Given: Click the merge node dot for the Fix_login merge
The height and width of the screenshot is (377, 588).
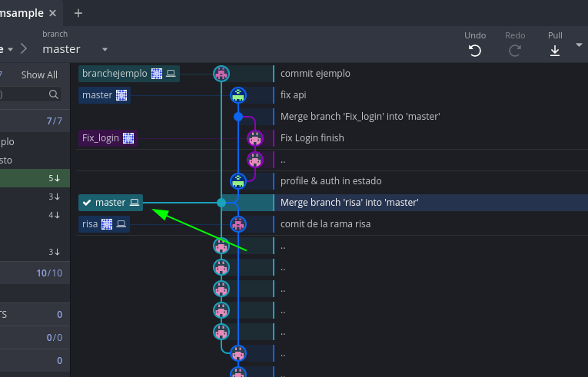Looking at the screenshot, I should point(238,117).
